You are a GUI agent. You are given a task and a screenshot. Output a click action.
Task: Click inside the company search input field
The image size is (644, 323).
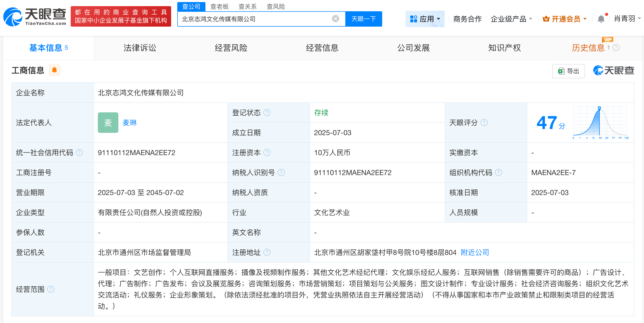click(256, 19)
